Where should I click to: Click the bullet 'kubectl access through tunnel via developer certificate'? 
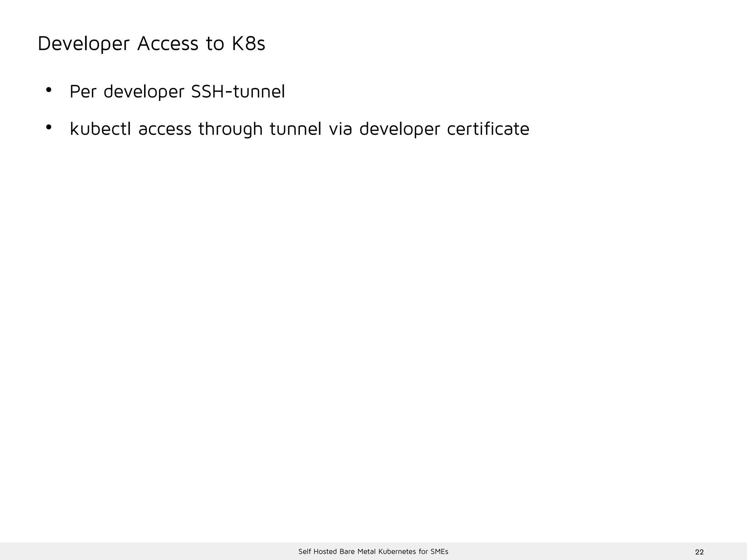(299, 129)
